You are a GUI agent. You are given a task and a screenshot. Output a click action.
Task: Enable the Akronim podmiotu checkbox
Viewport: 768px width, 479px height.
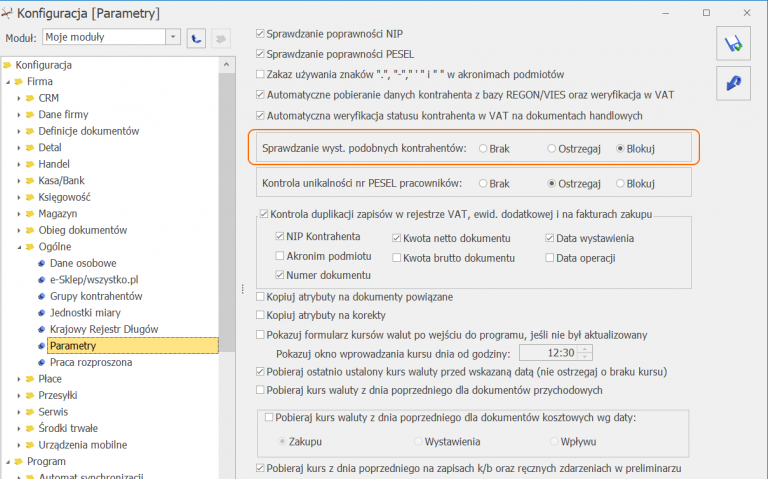pyautogui.click(x=281, y=256)
